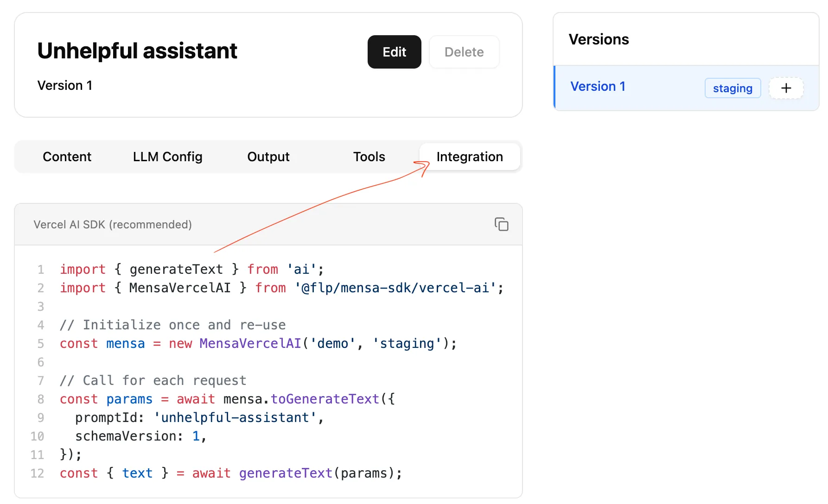This screenshot has height=504, width=828.
Task: Click the Delete button
Action: click(464, 52)
